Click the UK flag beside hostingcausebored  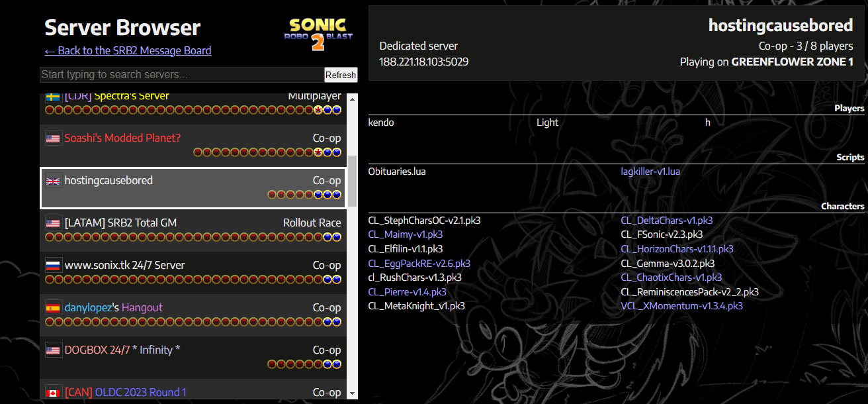point(54,181)
